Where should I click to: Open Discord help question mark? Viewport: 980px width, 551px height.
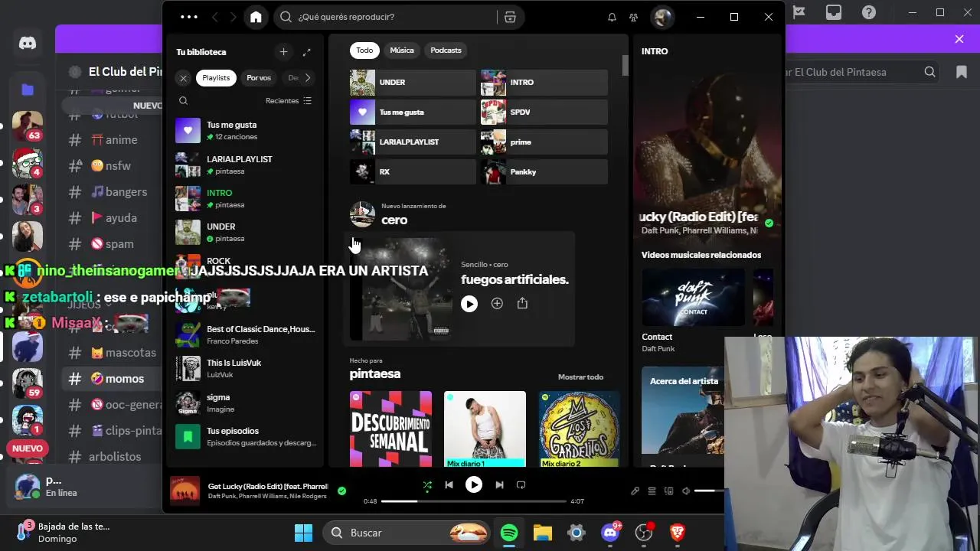(869, 12)
